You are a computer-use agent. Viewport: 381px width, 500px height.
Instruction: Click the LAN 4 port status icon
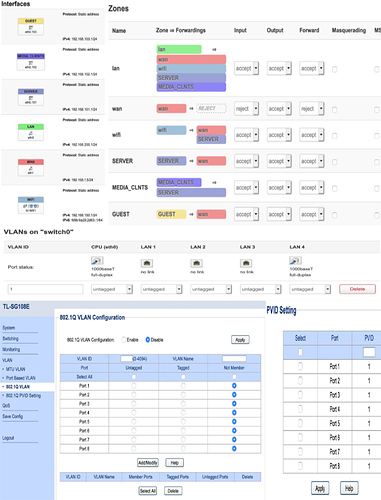pos(295,261)
